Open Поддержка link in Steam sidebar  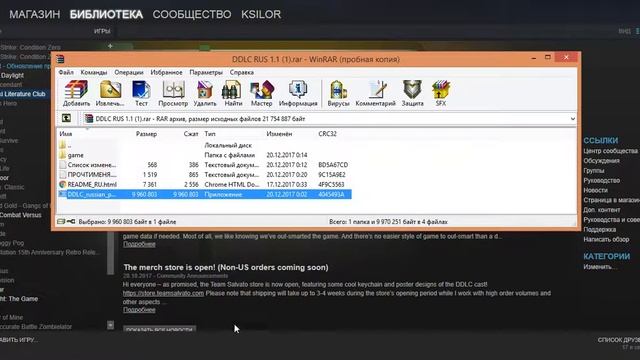coord(600,229)
